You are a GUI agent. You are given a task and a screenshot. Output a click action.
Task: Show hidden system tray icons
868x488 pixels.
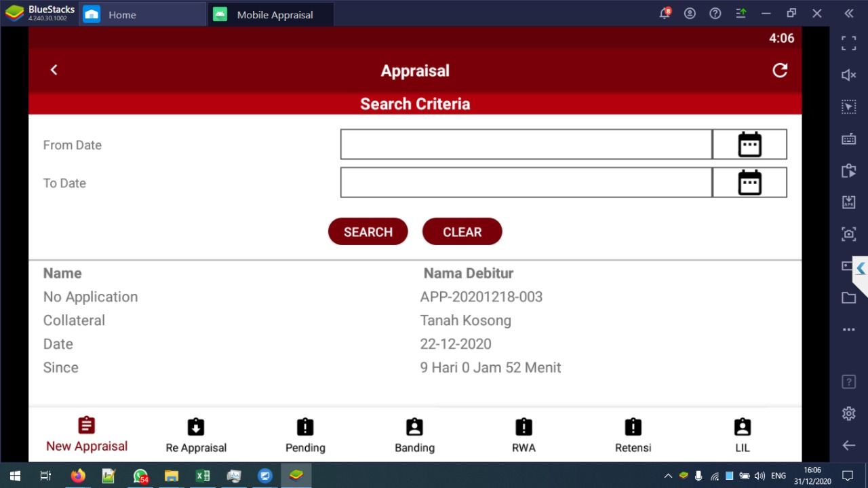tap(668, 476)
